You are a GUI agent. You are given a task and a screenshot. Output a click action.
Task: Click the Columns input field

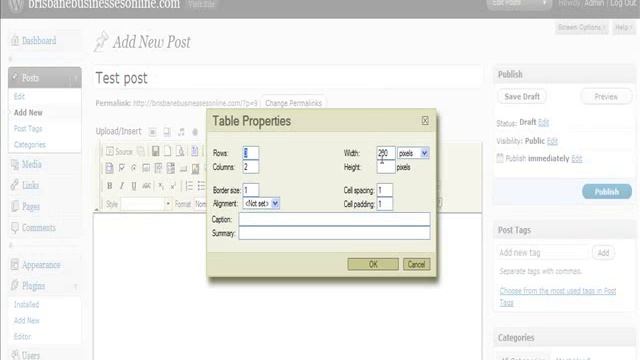251,167
